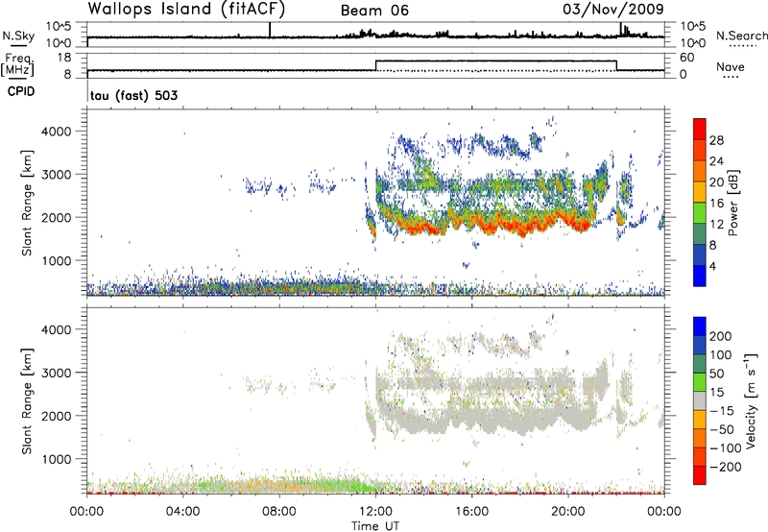Click the '18' frequency axis tick
Image resolution: width=768 pixels, height=532 pixels.
(64, 58)
